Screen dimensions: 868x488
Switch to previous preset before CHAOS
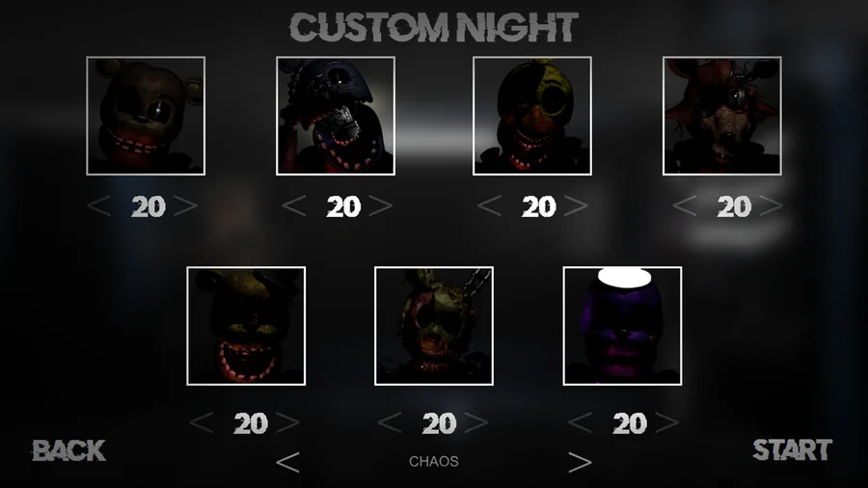[287, 462]
